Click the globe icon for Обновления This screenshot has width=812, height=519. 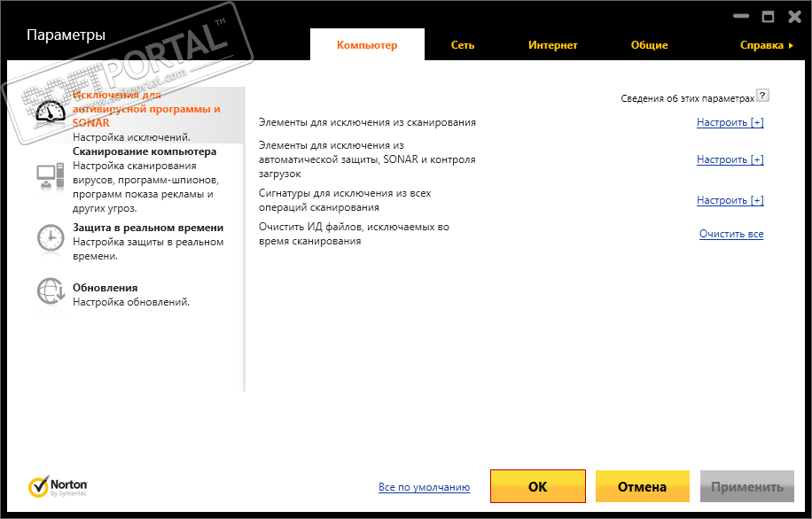pos(51,292)
